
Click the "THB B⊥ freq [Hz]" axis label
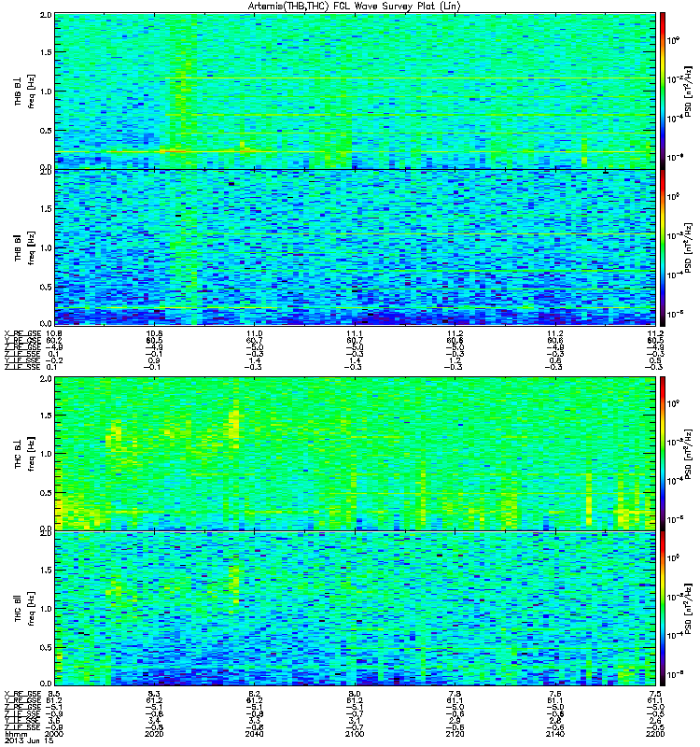(x=24, y=91)
